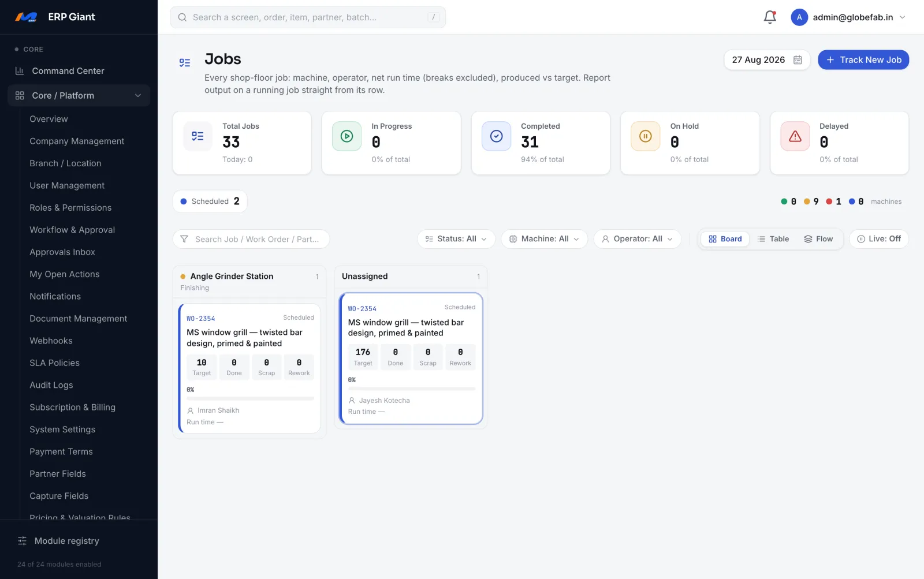Screen dimensions: 924x579
Task: Click the blue machines status dot
Action: (852, 201)
